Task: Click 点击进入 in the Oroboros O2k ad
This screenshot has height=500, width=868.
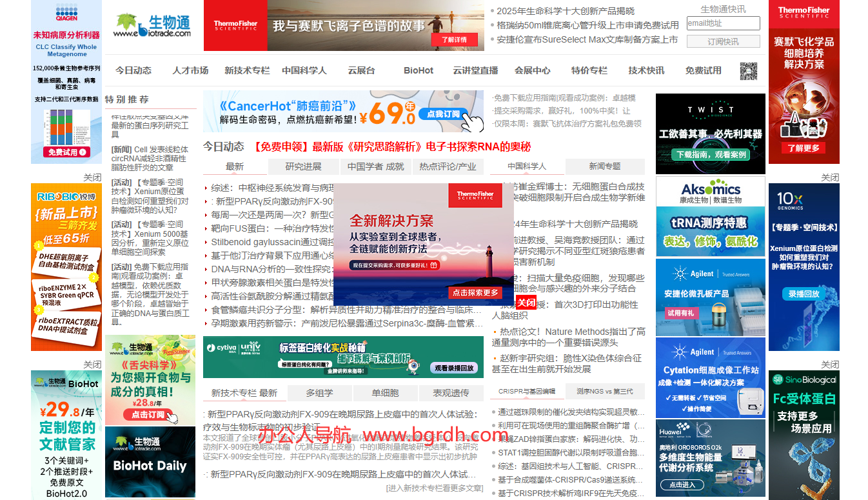Action: coord(683,485)
